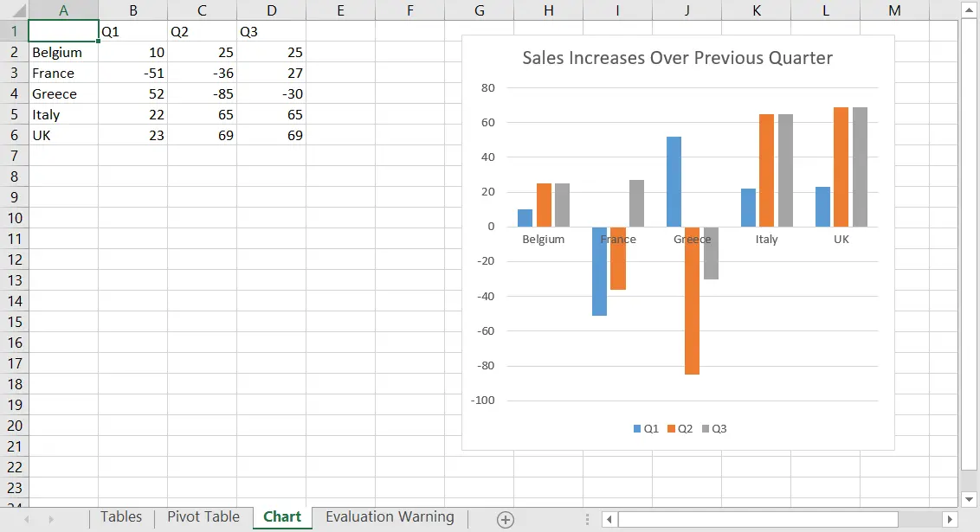Click the gray Q3 legend swatch
The image size is (980, 532).
point(706,429)
